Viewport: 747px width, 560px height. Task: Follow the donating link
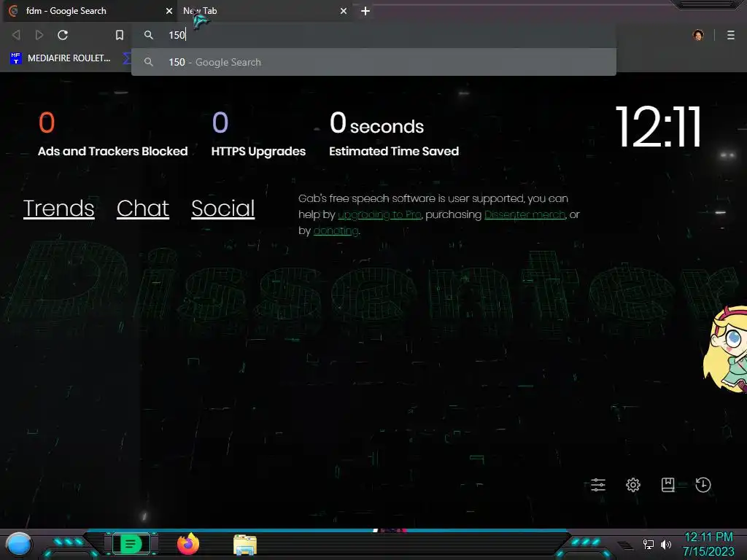(x=336, y=231)
